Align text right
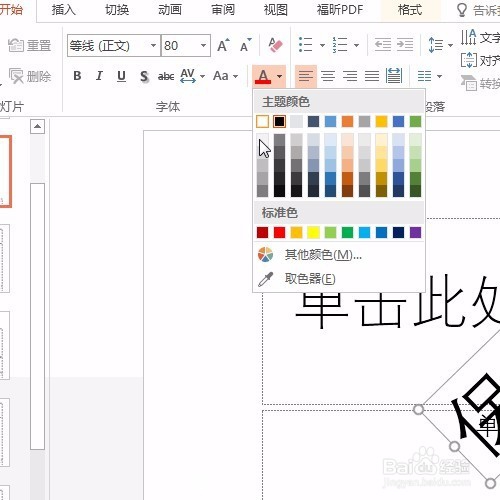500x500 pixels. (x=350, y=76)
